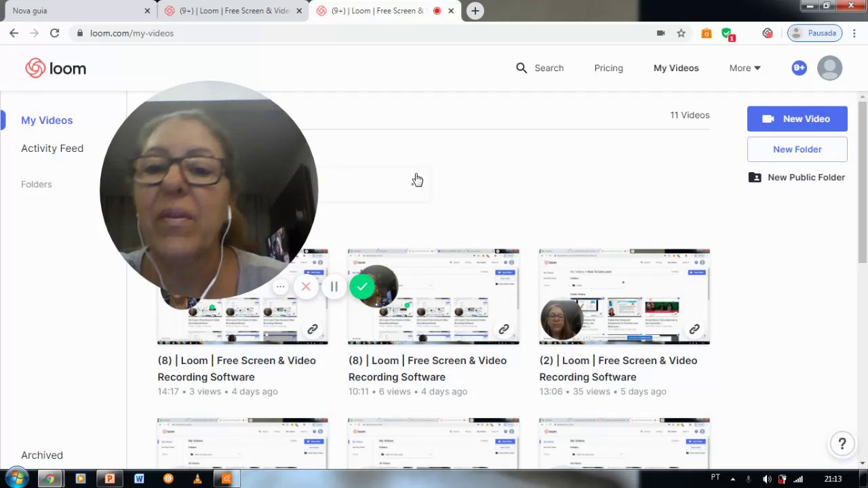The width and height of the screenshot is (868, 488).
Task: Open a new browser tab
Action: click(x=475, y=11)
